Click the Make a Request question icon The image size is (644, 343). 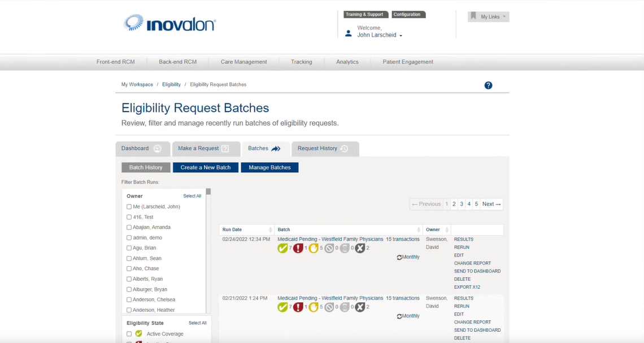tap(225, 149)
